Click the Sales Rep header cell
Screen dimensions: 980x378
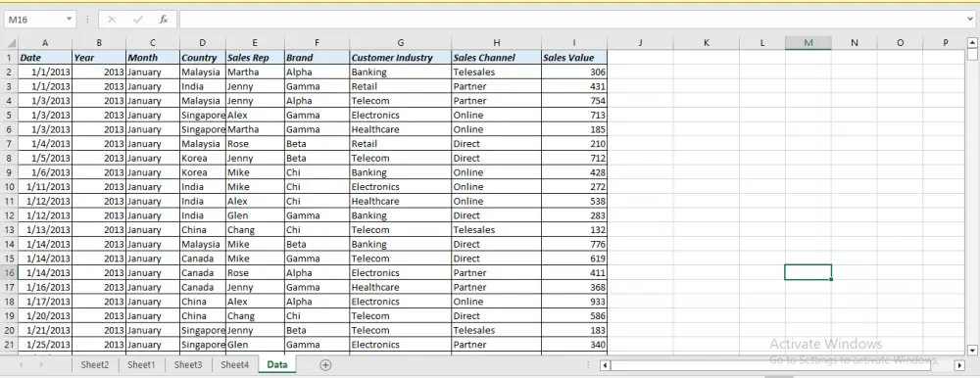click(255, 58)
